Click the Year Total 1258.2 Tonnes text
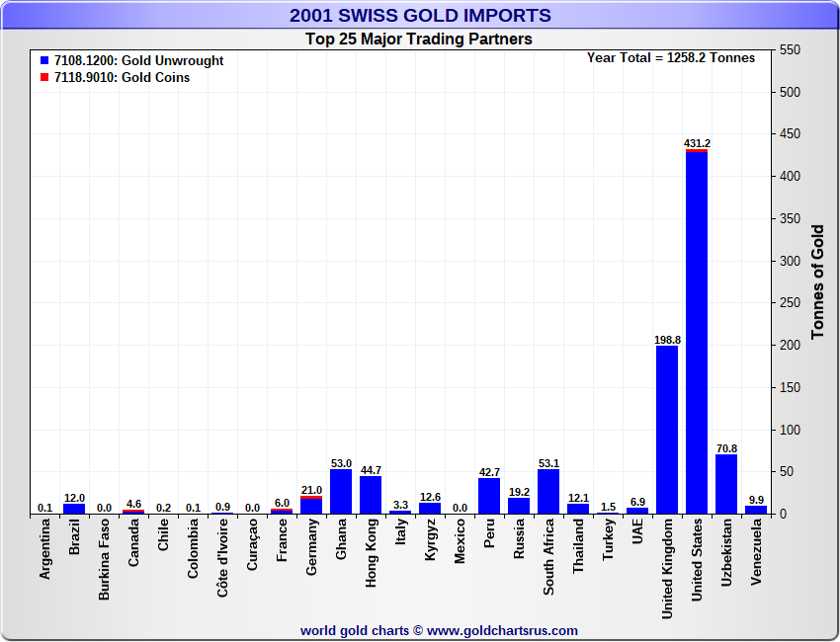 pyautogui.click(x=671, y=57)
